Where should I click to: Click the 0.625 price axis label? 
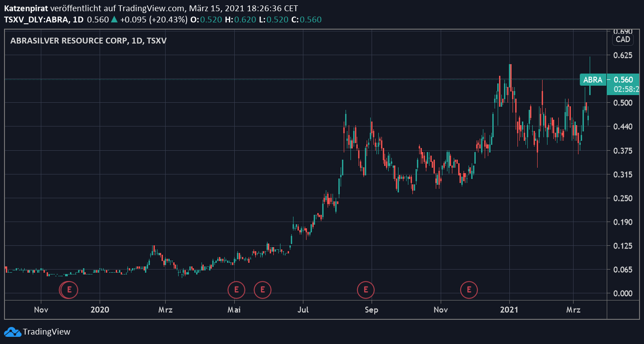point(623,55)
